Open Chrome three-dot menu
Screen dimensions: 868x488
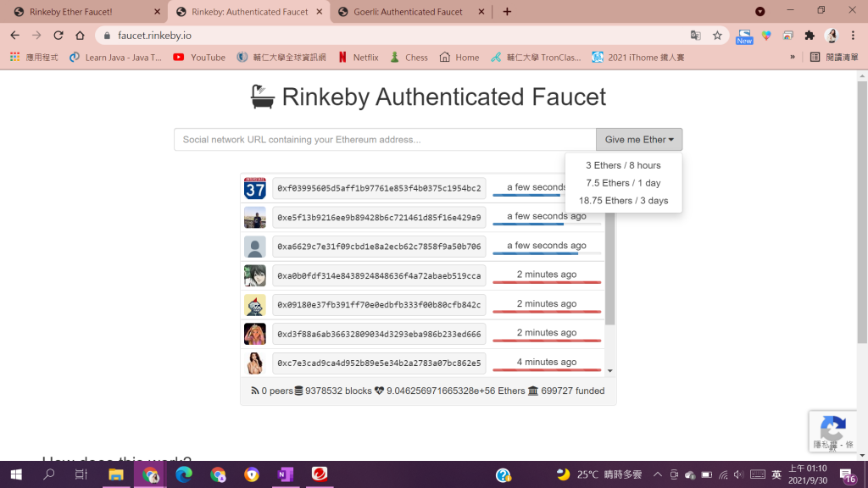[x=853, y=36]
